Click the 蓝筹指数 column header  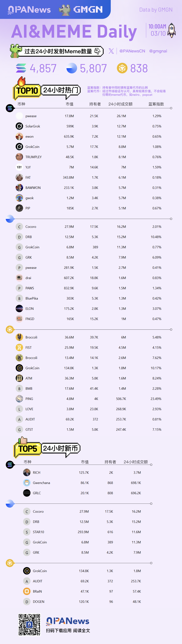[x=156, y=104]
